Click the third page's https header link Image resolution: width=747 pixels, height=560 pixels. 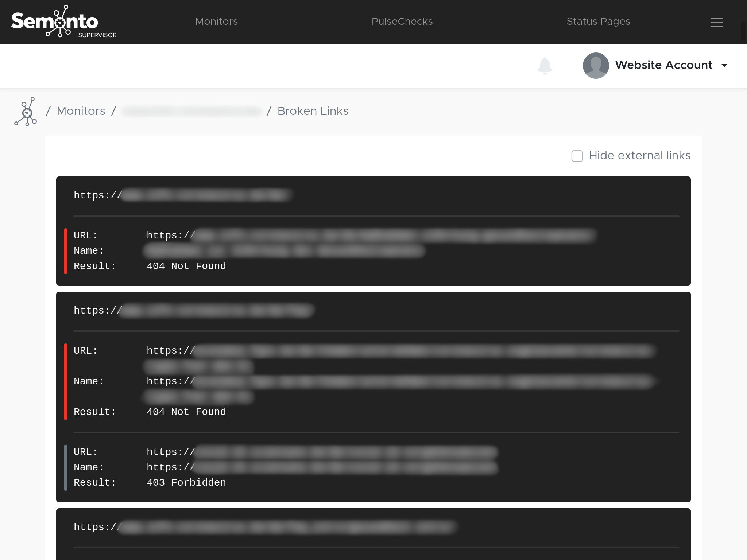(x=264, y=527)
